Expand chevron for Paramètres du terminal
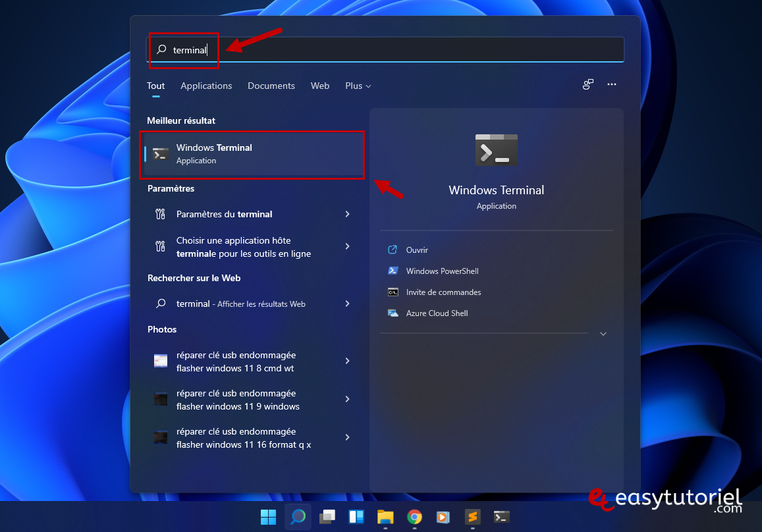This screenshot has height=532, width=762. click(x=347, y=214)
